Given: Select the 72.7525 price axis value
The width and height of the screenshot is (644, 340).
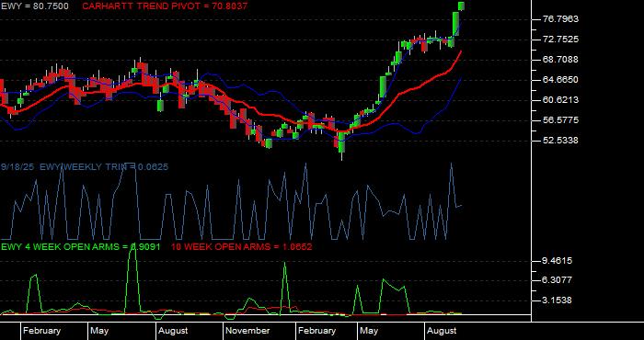Looking at the screenshot, I should [x=560, y=40].
